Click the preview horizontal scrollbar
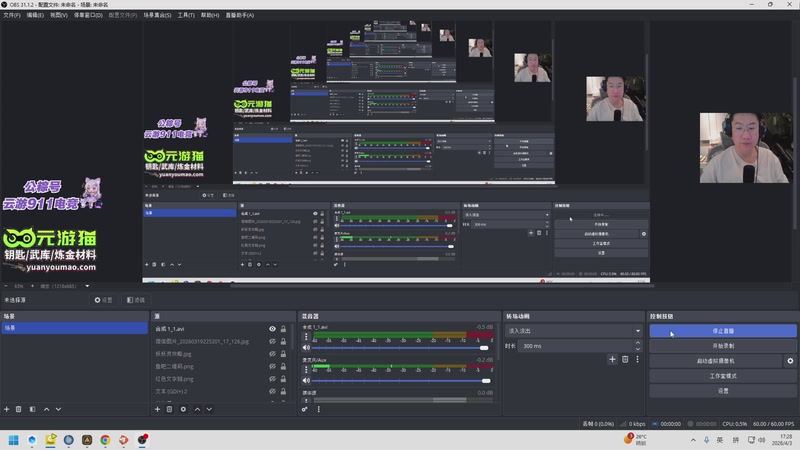This screenshot has width=800, height=450. pyautogui.click(x=442, y=286)
